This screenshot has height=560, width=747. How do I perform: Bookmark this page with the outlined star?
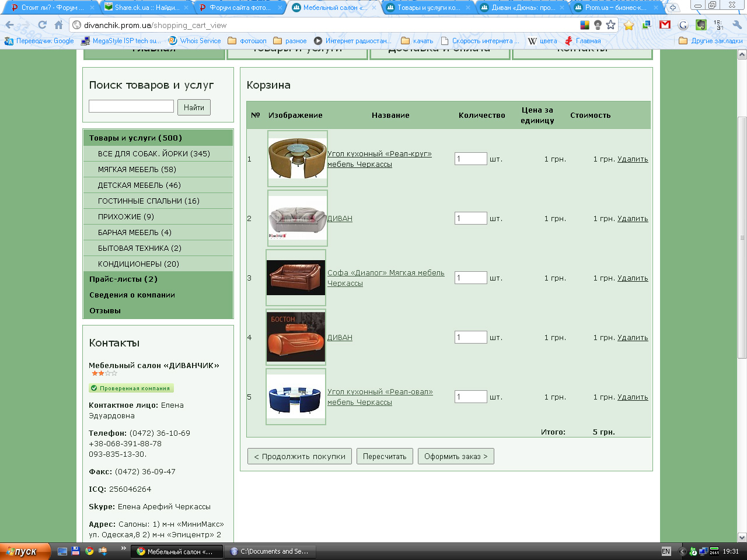[610, 25]
